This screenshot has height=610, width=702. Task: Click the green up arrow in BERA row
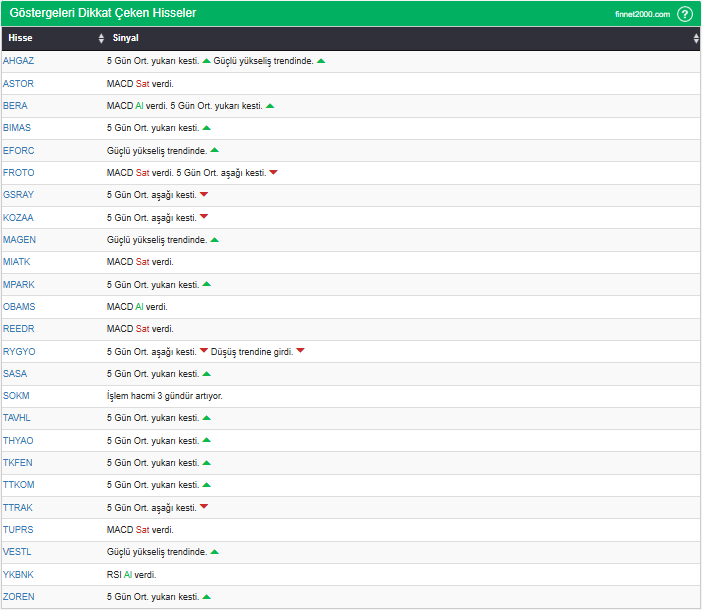tap(270, 106)
